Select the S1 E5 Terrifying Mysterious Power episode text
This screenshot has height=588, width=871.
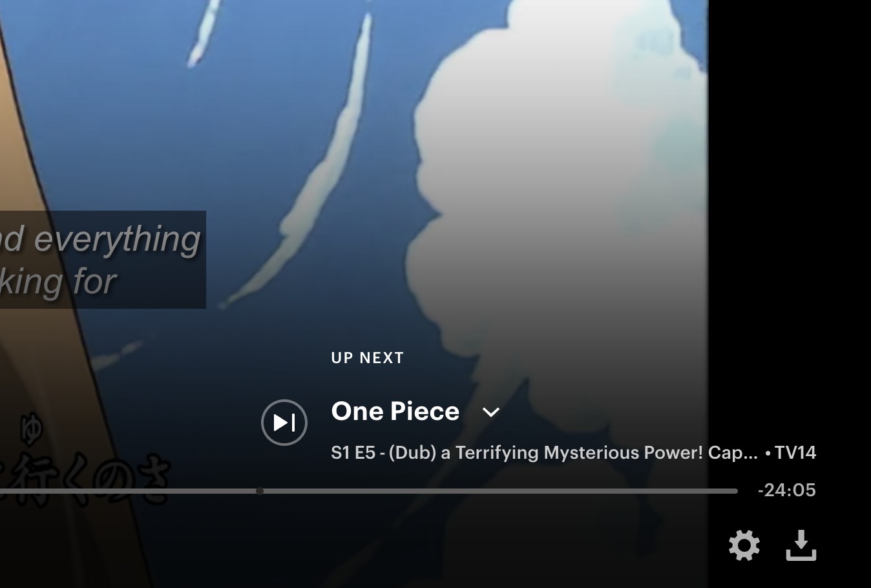(544, 452)
